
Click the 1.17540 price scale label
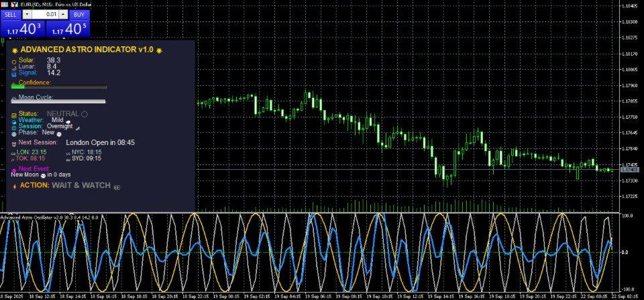pos(630,149)
